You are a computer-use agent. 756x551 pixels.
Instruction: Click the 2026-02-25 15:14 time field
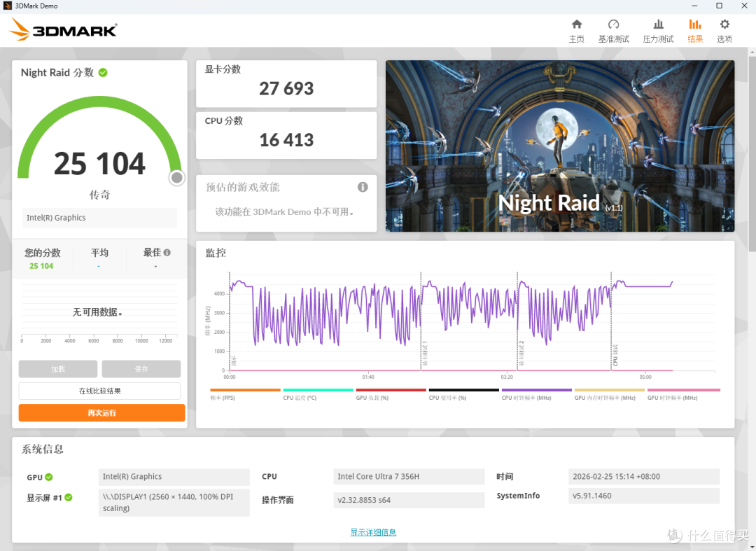644,477
